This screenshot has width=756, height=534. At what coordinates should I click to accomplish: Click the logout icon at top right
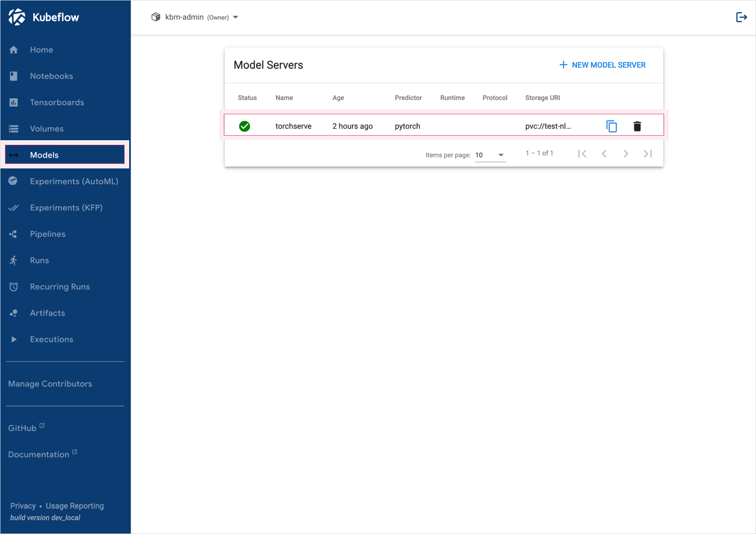741,17
